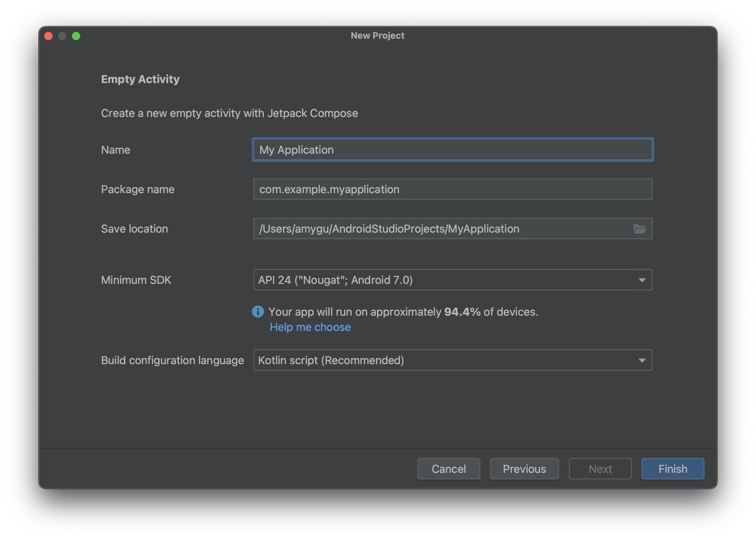This screenshot has width=756, height=540.
Task: Click the Help me choose link
Action: point(310,326)
